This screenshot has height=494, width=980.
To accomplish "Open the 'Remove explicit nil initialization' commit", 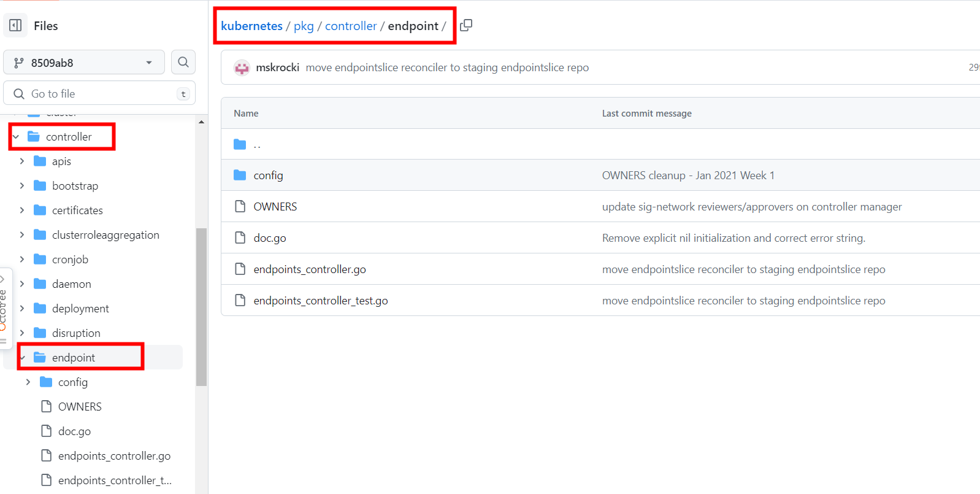I will pos(733,238).
